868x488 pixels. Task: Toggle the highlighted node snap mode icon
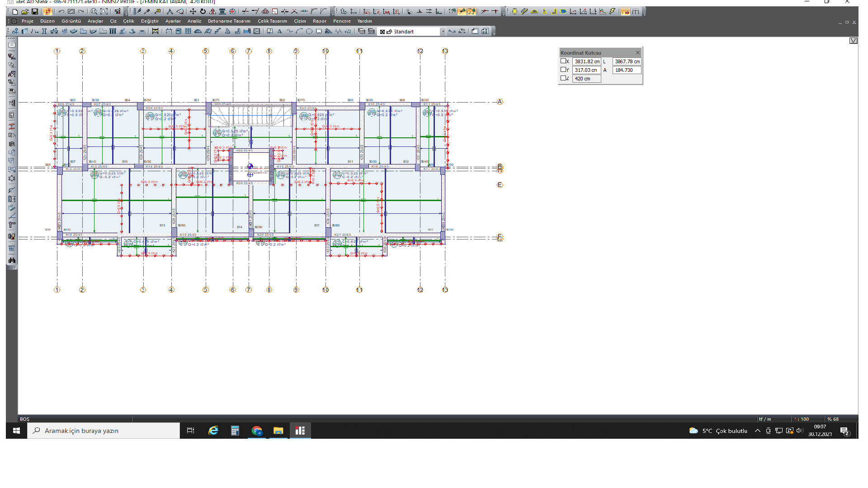(462, 11)
